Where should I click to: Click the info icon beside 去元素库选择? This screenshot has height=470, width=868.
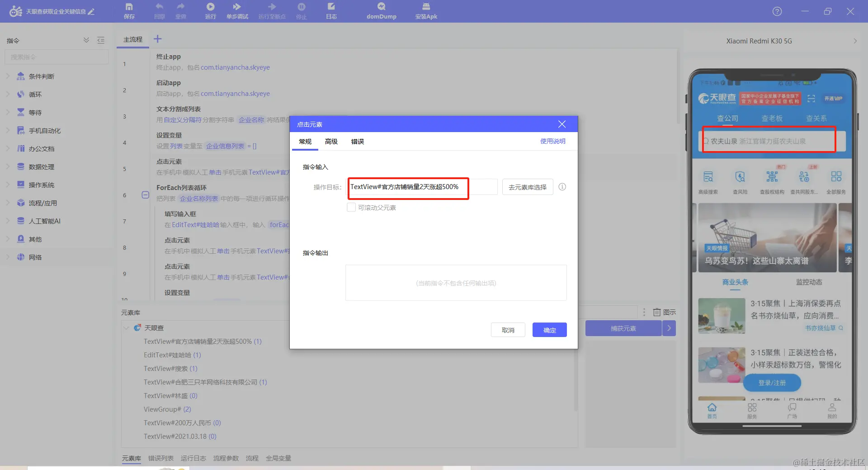[x=562, y=187]
